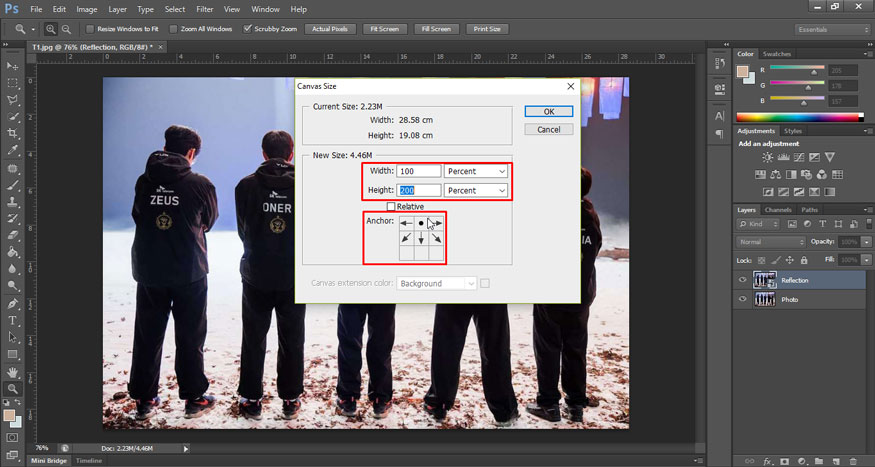Click the Brightness/Contrast adjustment icon
875x467 pixels.
tap(767, 158)
